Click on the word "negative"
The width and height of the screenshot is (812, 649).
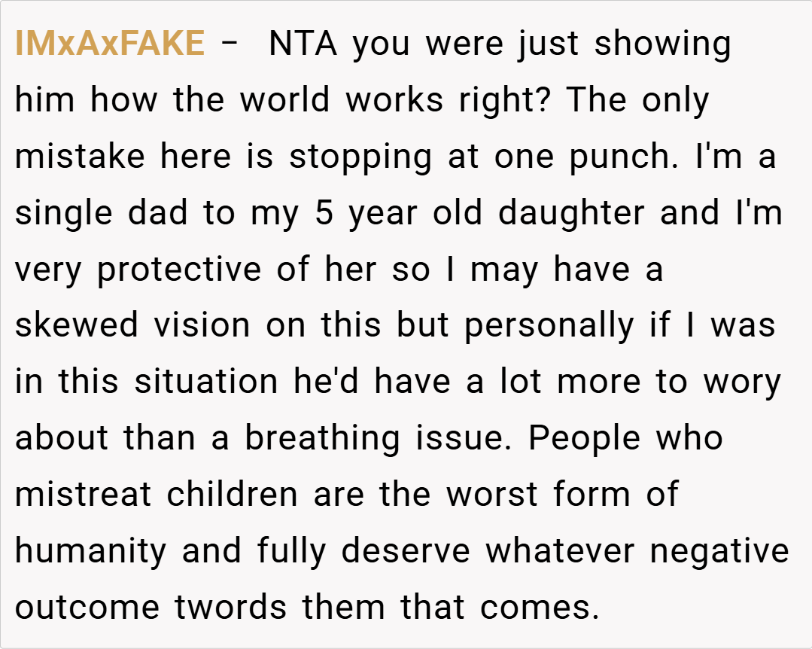point(719,551)
